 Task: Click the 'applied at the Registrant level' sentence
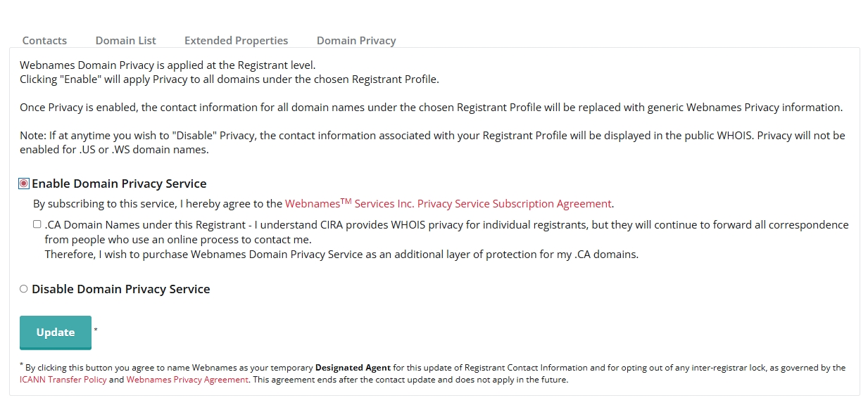tap(168, 65)
